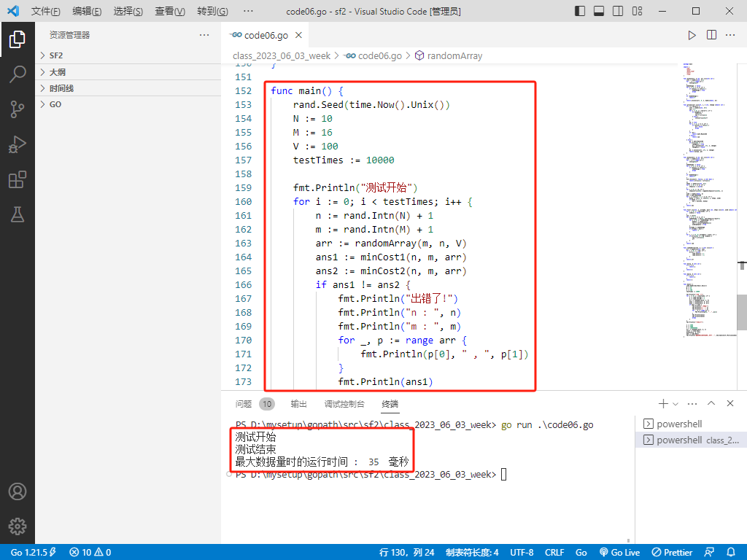Click 行 130, 列 24 cursor position
This screenshot has height=560, width=747.
pyautogui.click(x=406, y=552)
